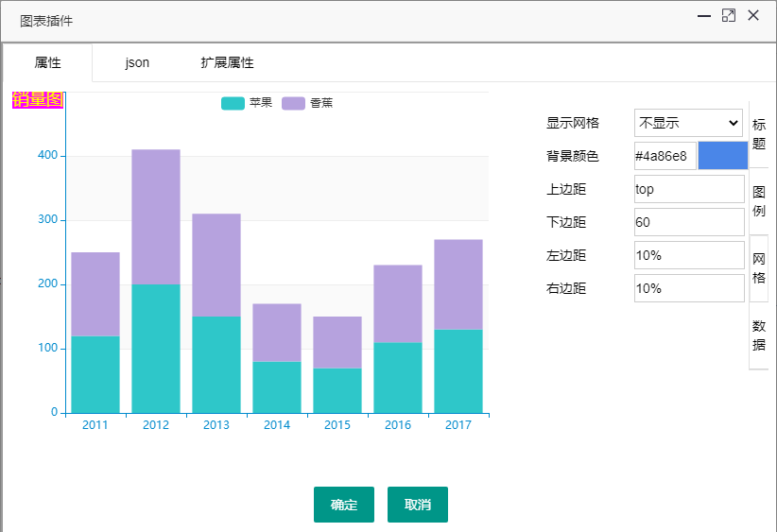Viewport: 777px width, 532px height.
Task: Click the 2013 purple 香蕉 bar segment
Action: point(216,265)
